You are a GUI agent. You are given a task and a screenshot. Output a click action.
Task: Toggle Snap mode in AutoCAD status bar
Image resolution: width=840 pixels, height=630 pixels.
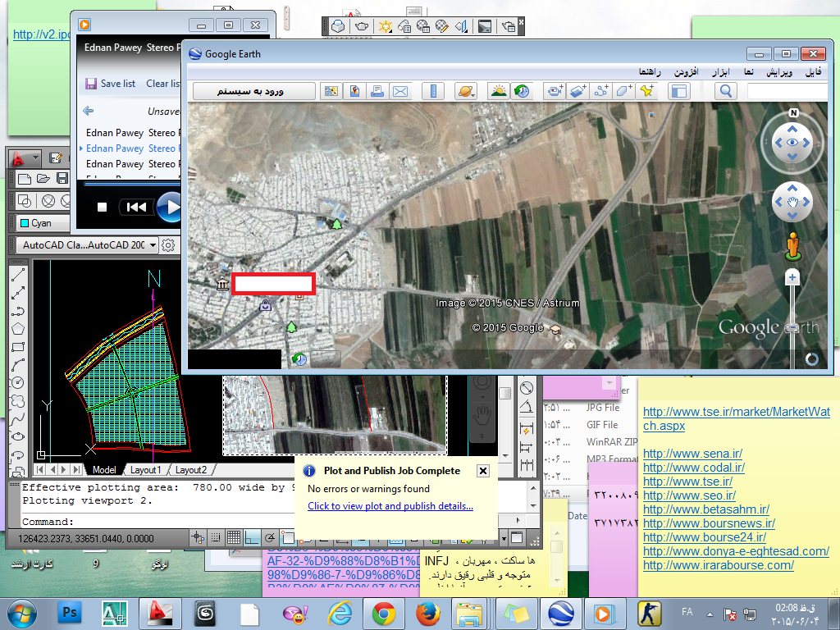216,536
